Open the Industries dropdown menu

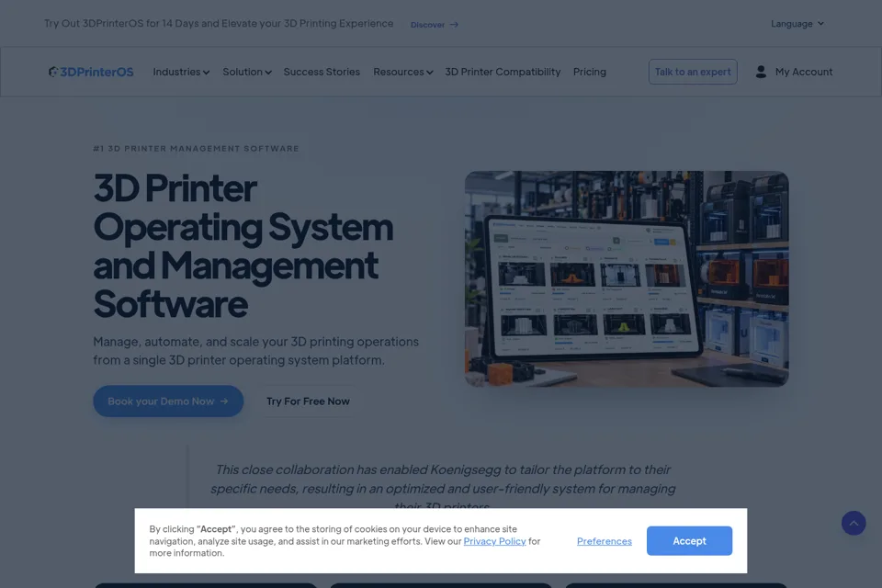(181, 72)
